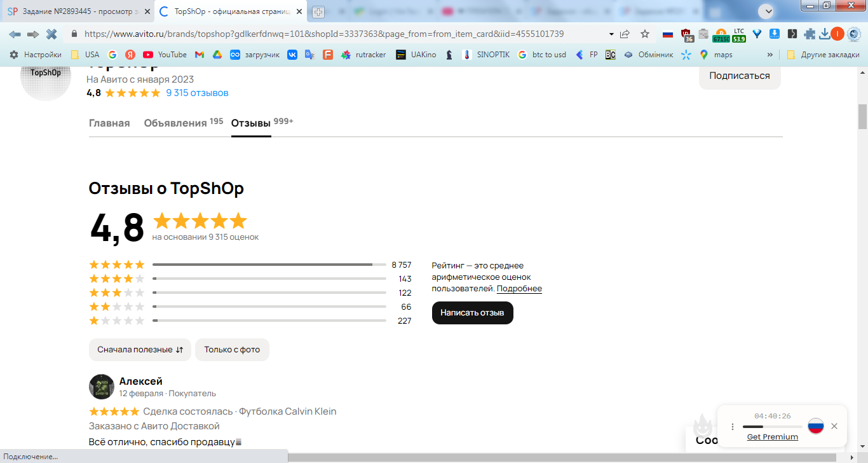Open the Google bookmark icon after USA
This screenshot has height=463, width=868.
112,55
